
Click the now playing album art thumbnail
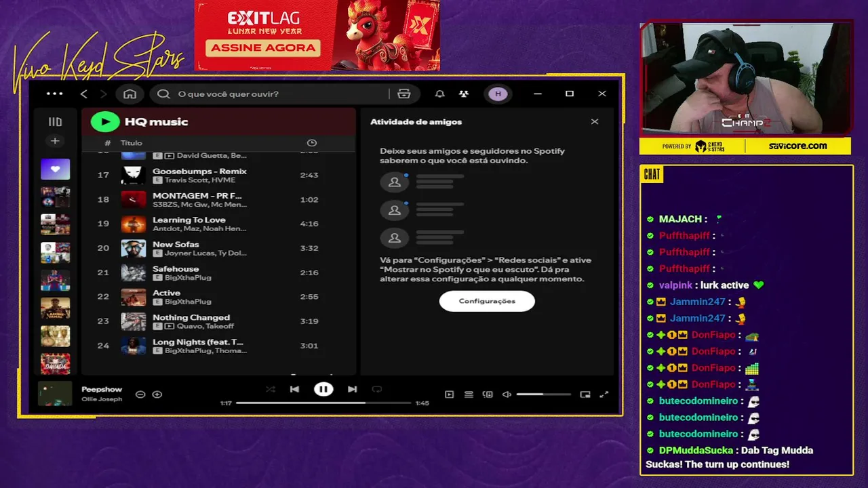click(55, 394)
